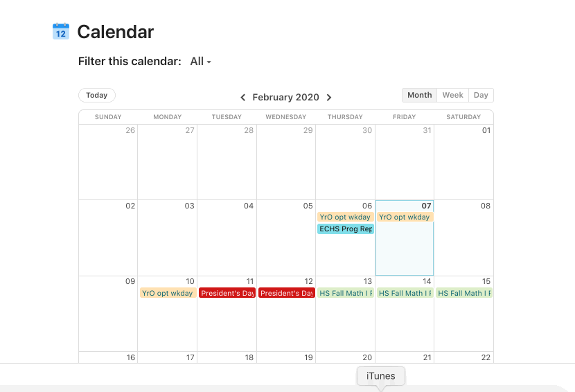Click the Today button

click(97, 96)
